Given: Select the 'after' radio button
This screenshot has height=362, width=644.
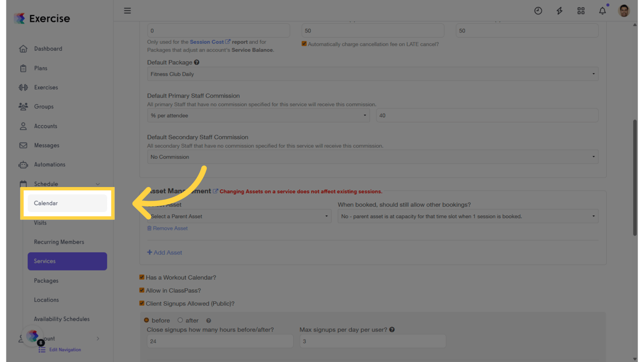Looking at the screenshot, I should coord(180,321).
